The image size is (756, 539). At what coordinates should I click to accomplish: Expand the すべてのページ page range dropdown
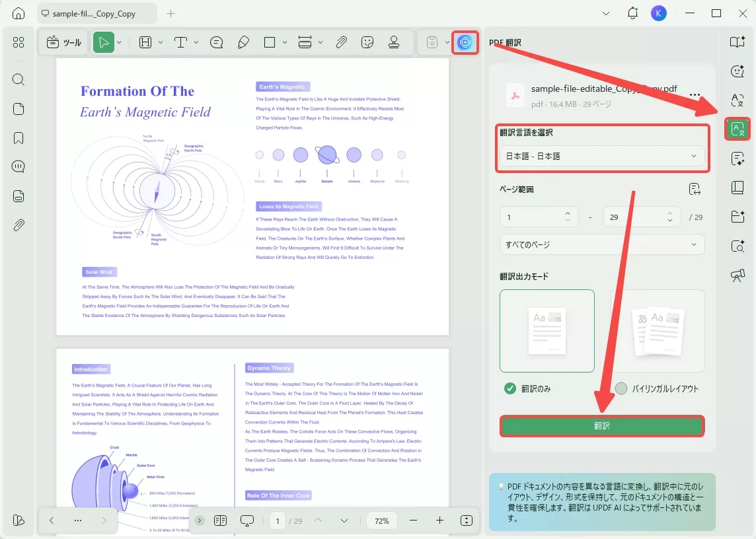[601, 244]
